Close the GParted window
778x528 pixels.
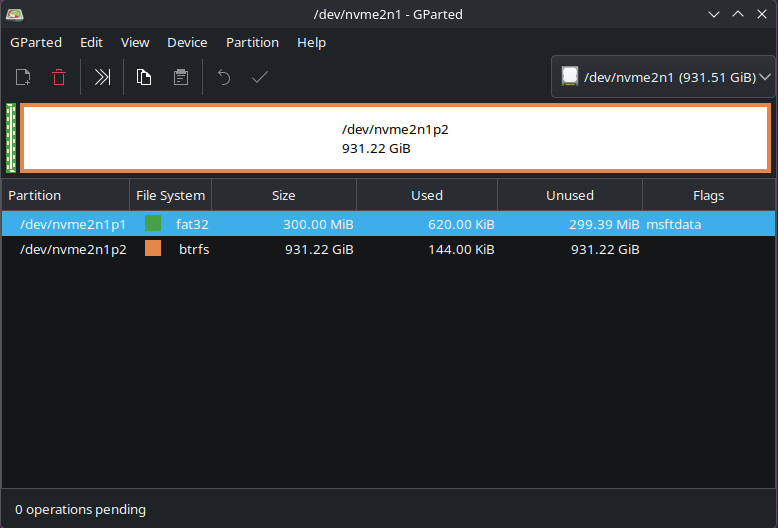pyautogui.click(x=762, y=14)
